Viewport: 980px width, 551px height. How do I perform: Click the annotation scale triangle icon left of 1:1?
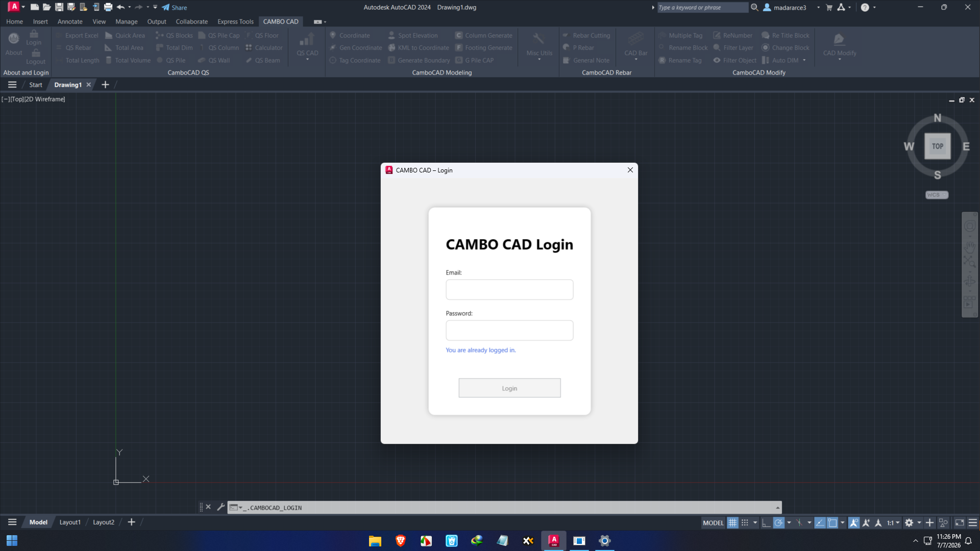[878, 522]
